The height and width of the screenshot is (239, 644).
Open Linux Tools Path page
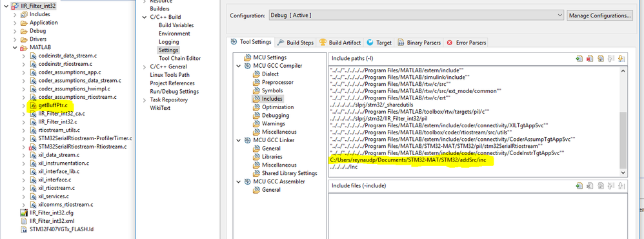click(x=170, y=75)
